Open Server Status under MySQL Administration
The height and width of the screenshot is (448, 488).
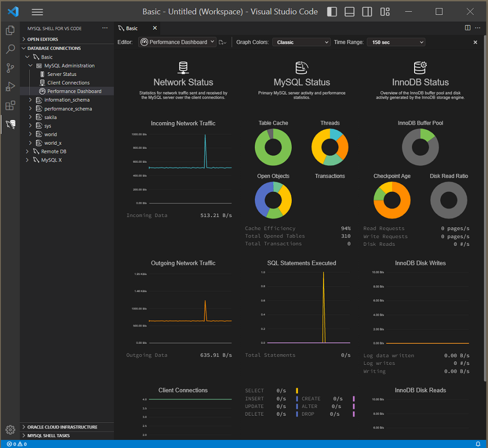click(x=62, y=74)
